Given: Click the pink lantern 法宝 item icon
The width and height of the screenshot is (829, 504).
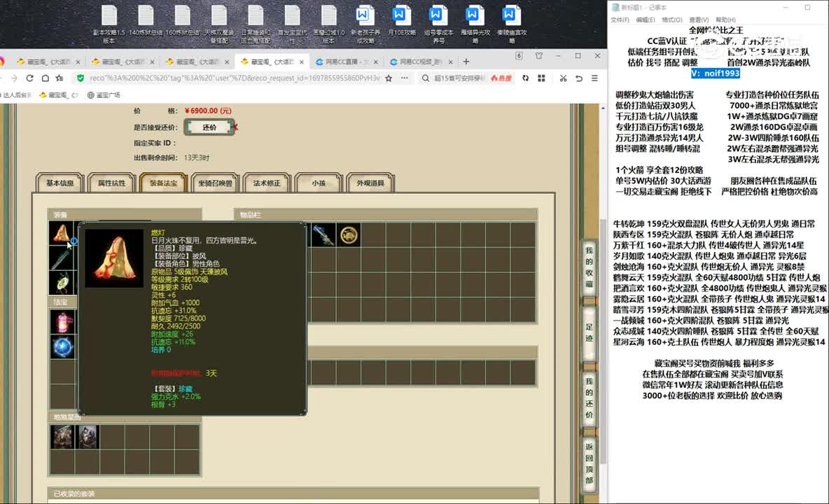Looking at the screenshot, I should coord(62,321).
